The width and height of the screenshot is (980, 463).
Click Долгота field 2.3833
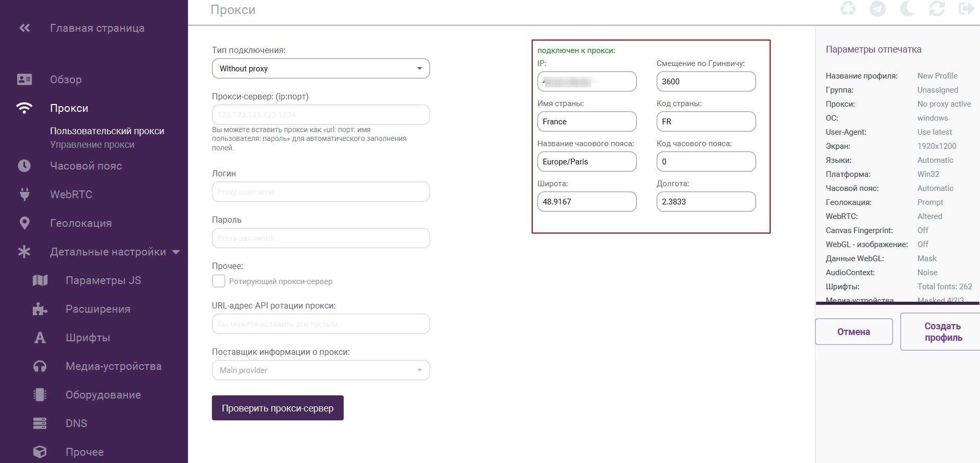coord(706,202)
